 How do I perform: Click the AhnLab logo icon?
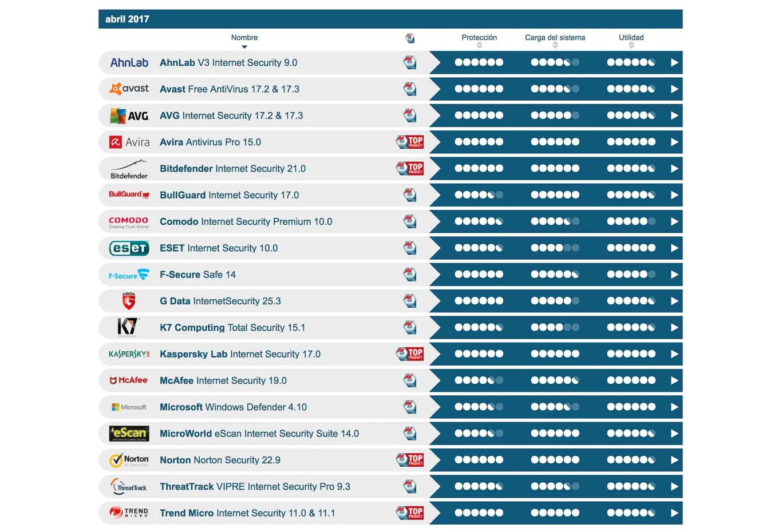tap(129, 63)
